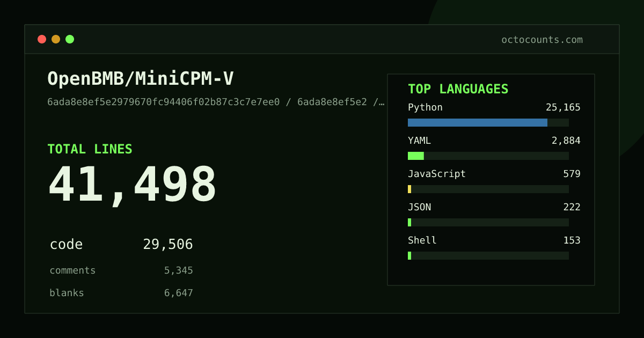
Task: Click the JavaScript line count 579
Action: click(x=572, y=174)
